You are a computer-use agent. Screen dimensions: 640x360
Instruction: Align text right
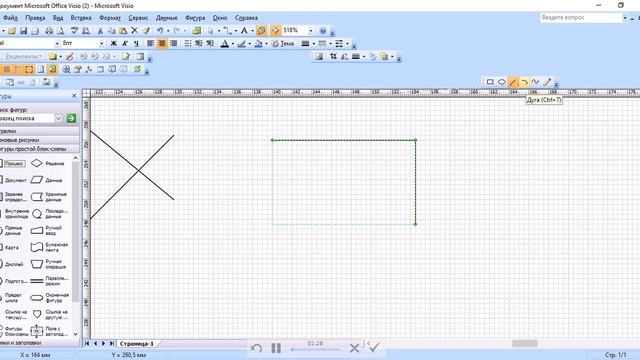click(173, 43)
